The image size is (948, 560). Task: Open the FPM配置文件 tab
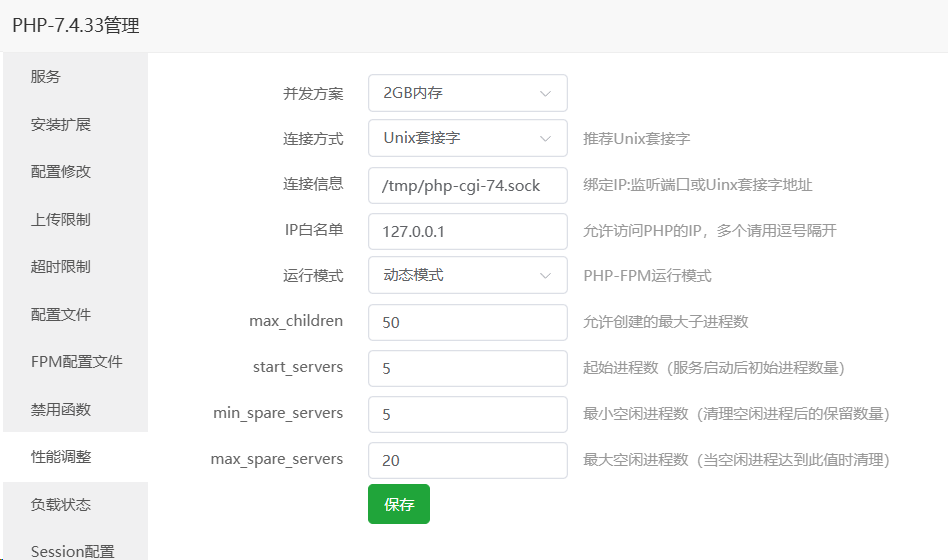tap(76, 361)
